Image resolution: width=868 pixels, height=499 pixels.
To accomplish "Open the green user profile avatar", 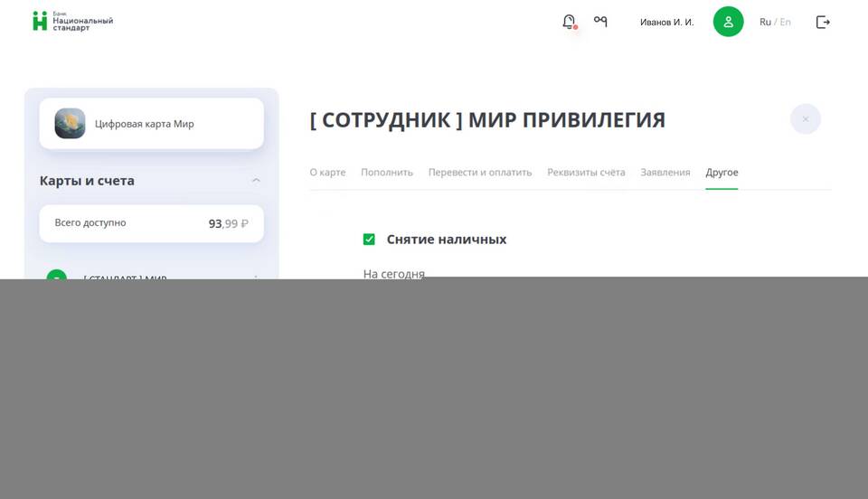I will (x=728, y=22).
